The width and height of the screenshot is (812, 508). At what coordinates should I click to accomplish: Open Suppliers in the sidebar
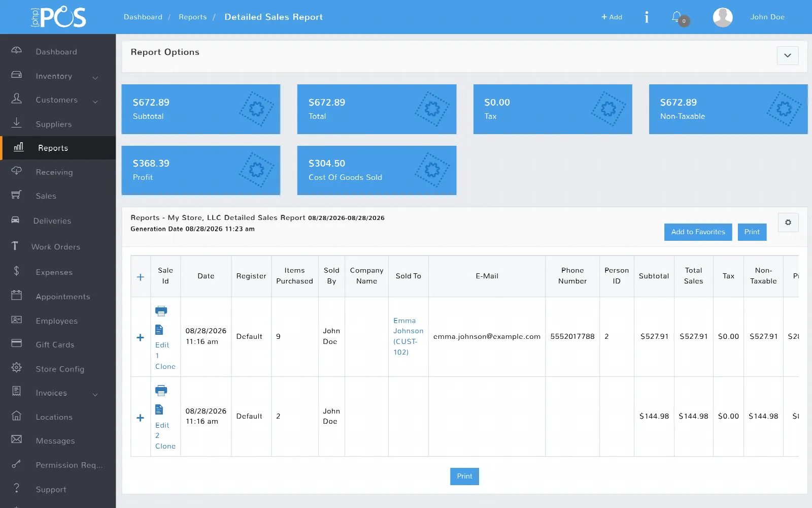coord(54,124)
